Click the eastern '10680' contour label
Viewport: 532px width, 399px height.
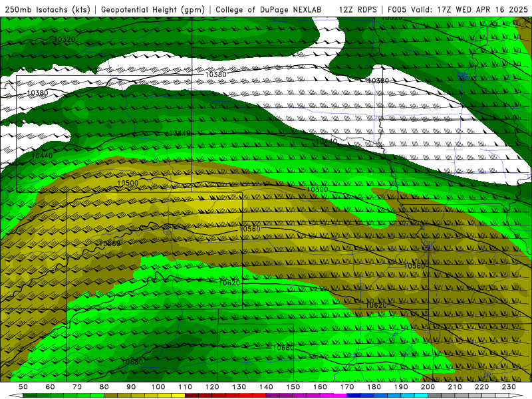point(283,348)
